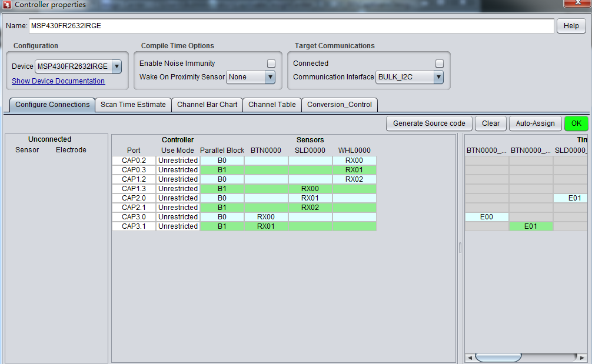Click the vertical splitter handle between panels
Image resolution: width=592 pixels, height=364 pixels.
point(460,248)
